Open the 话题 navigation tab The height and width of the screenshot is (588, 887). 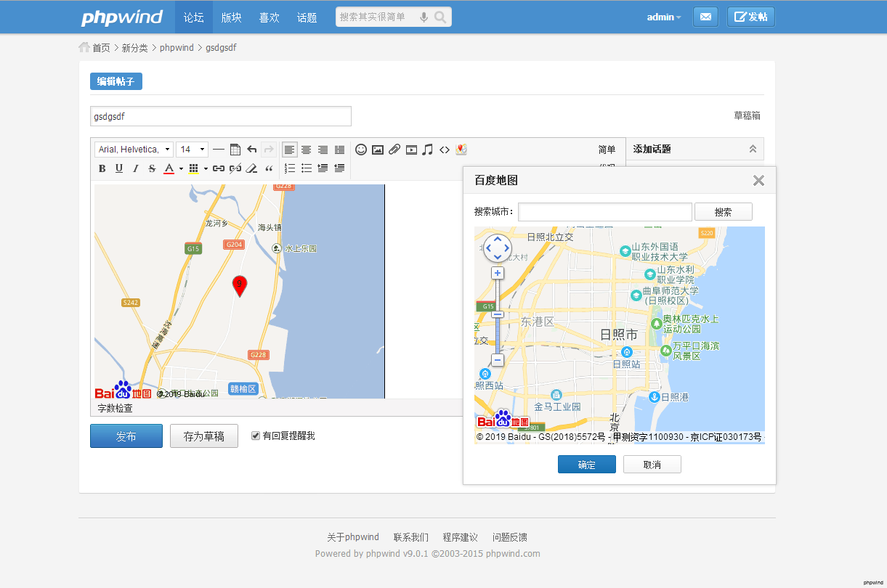coord(307,17)
